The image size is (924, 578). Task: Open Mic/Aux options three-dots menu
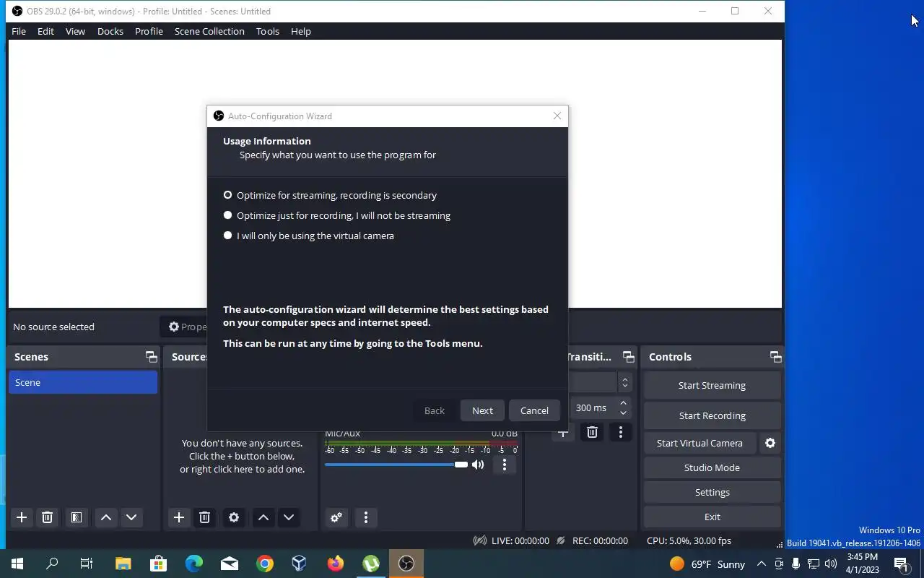point(505,465)
